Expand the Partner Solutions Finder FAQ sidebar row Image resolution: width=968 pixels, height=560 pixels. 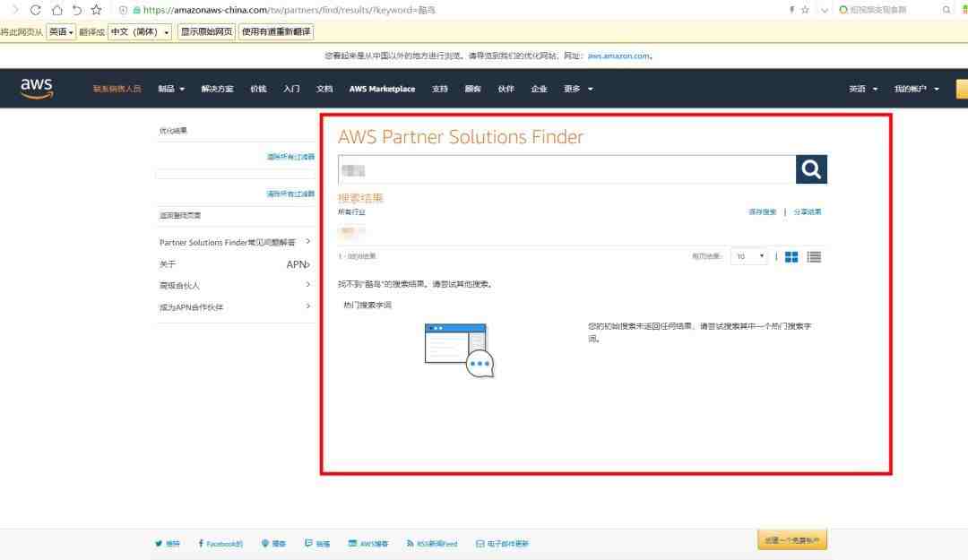click(235, 242)
